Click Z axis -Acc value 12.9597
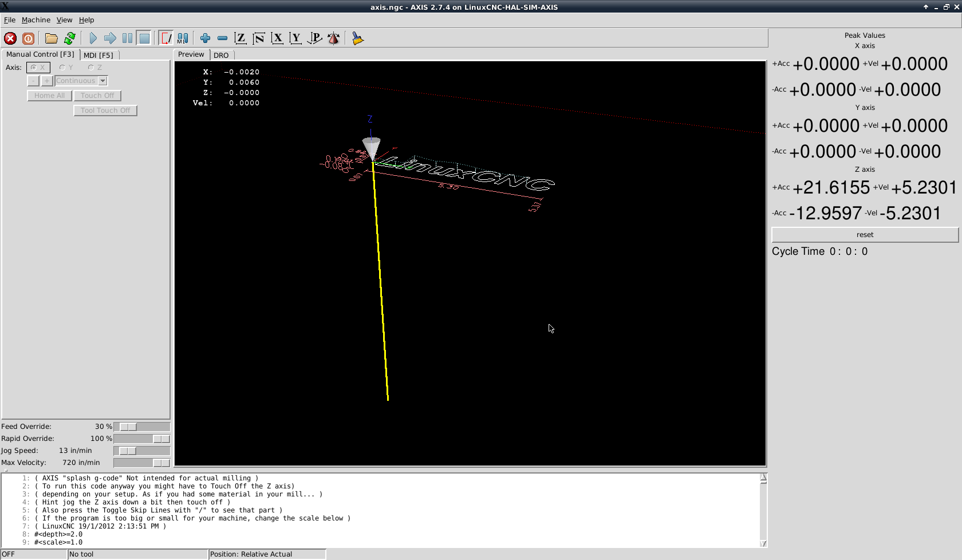 pos(825,213)
